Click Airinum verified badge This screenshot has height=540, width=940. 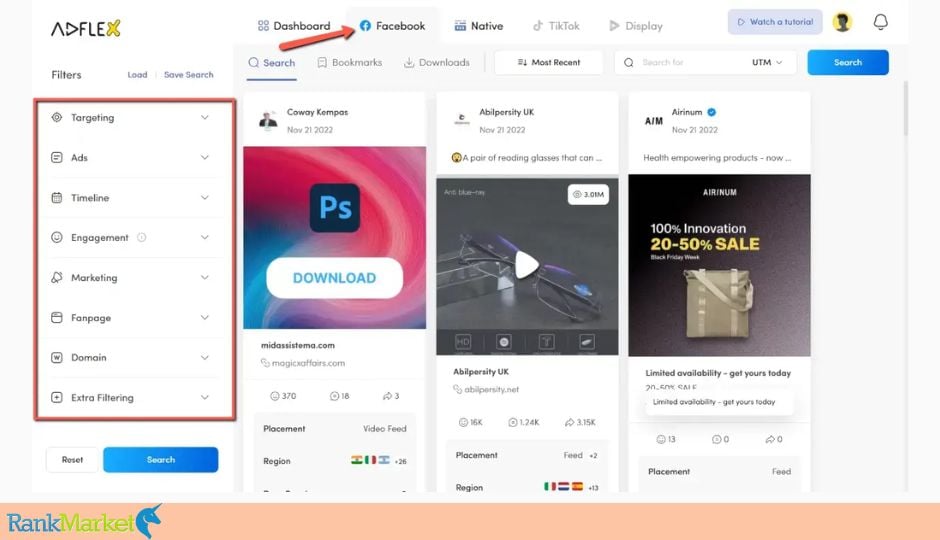[711, 112]
